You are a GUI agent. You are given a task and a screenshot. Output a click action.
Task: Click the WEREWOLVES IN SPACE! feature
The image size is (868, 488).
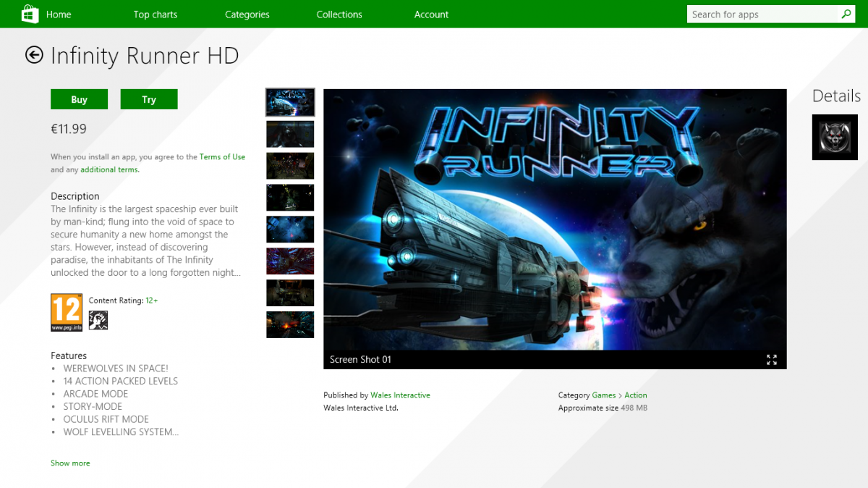click(116, 369)
